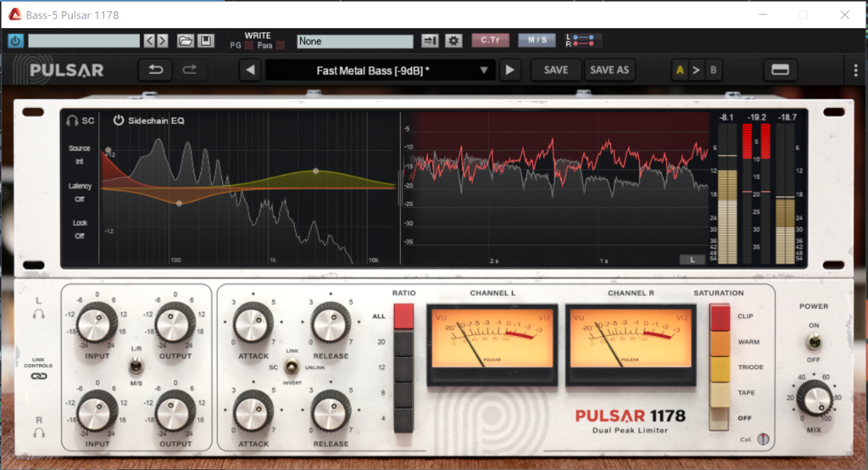Click the sidechain routing arrow icon
Screen dimensions: 868x470
pyautogui.click(x=430, y=41)
